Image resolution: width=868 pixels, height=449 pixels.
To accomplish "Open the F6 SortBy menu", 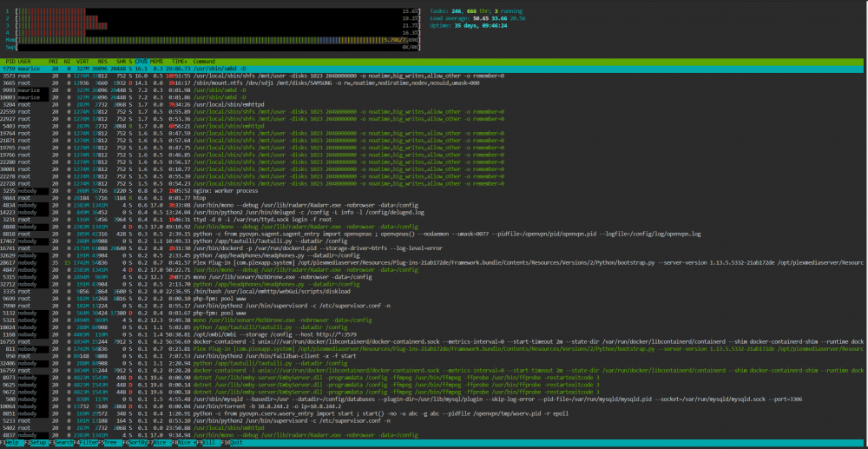I will click(x=134, y=442).
